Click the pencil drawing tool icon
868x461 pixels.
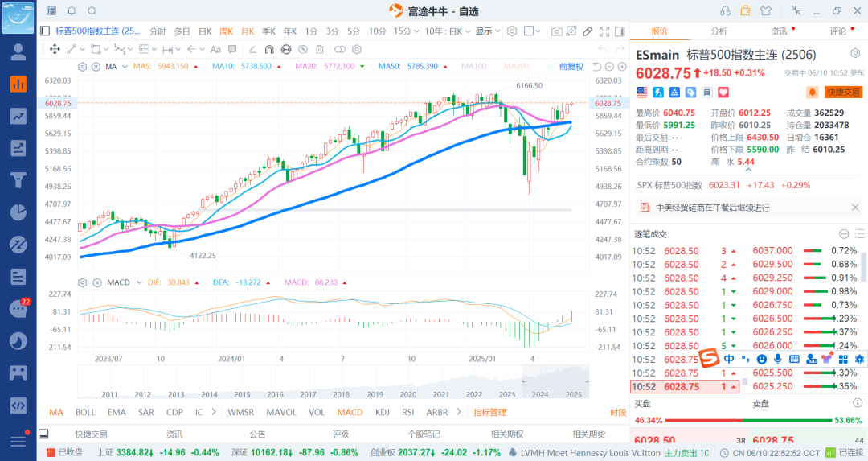coord(588,31)
